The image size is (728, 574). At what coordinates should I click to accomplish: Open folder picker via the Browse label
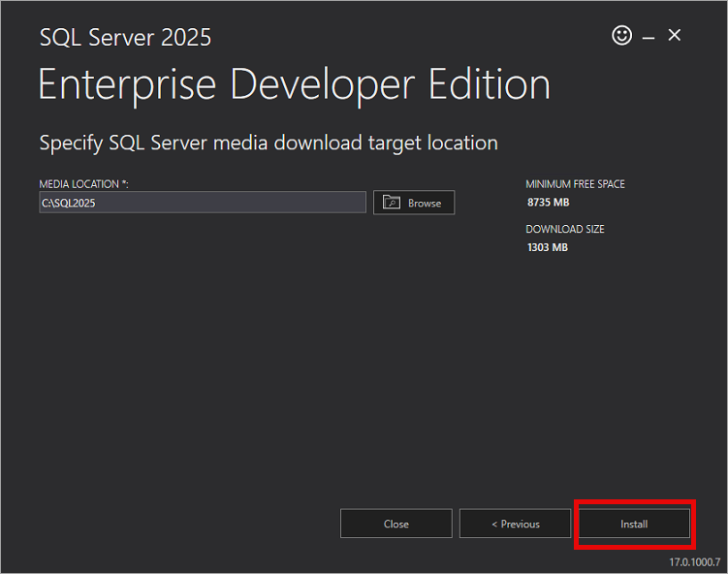425,204
